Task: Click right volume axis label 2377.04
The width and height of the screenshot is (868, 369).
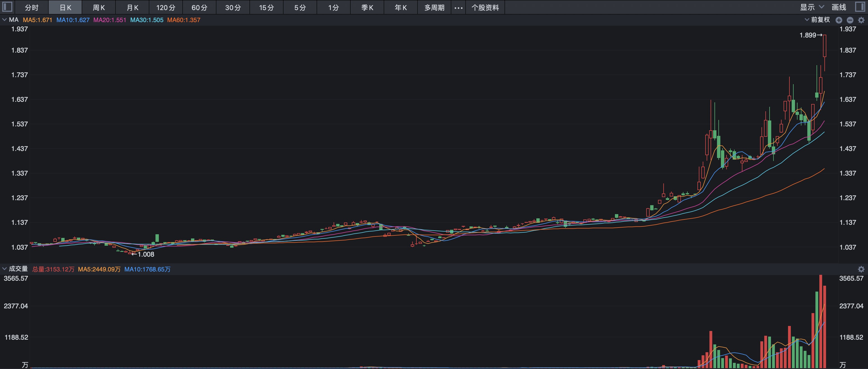Action: click(851, 306)
